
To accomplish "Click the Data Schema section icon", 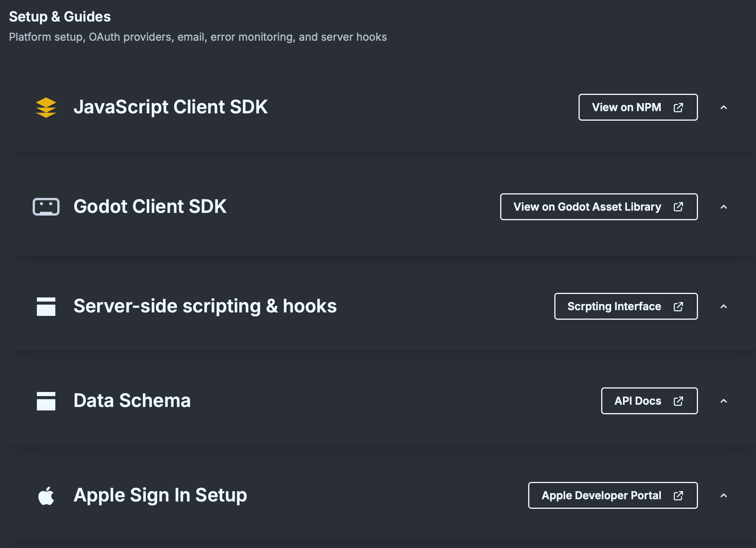I will point(46,401).
